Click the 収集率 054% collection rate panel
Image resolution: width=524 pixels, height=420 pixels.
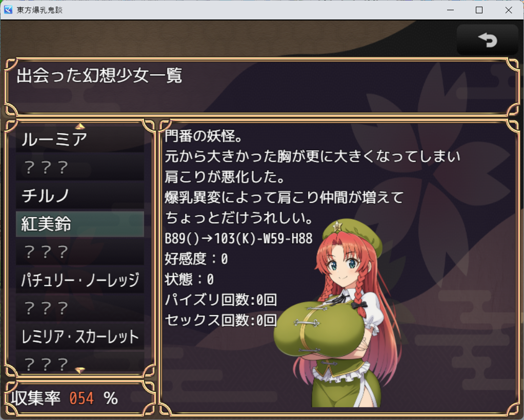pos(80,398)
